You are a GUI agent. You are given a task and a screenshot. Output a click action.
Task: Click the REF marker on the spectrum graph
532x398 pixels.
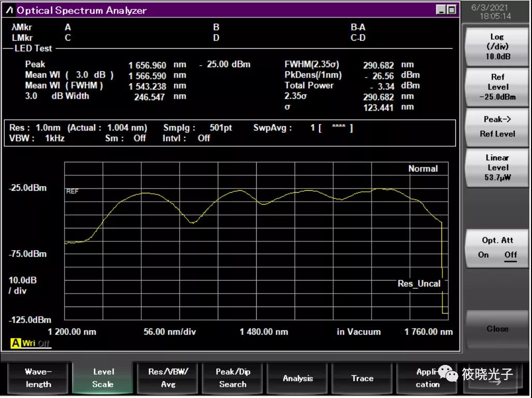pyautogui.click(x=71, y=191)
